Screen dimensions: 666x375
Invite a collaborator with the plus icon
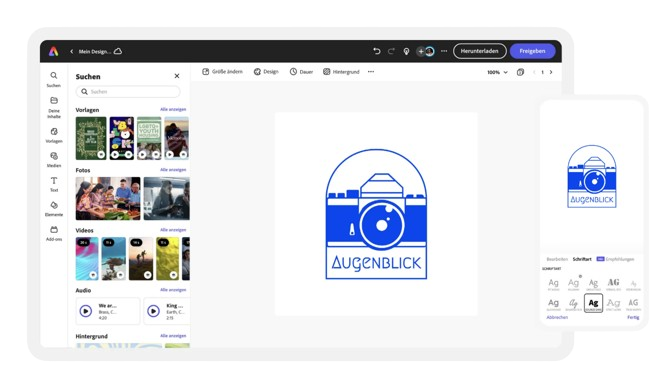point(421,51)
